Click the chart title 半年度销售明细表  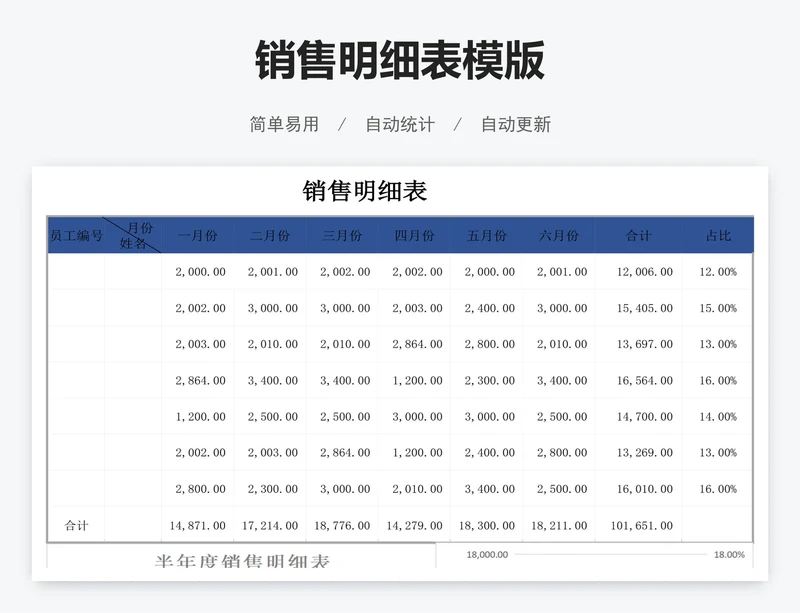(x=242, y=561)
